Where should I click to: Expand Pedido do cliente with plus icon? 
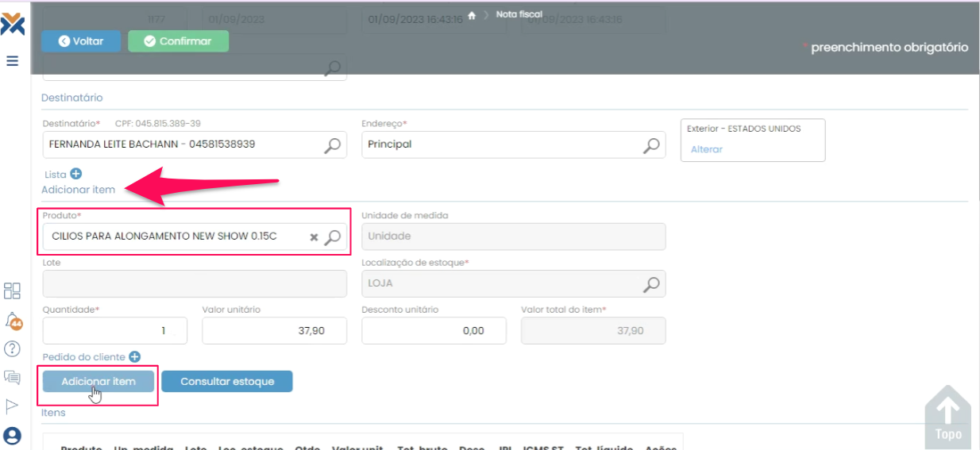tap(135, 357)
